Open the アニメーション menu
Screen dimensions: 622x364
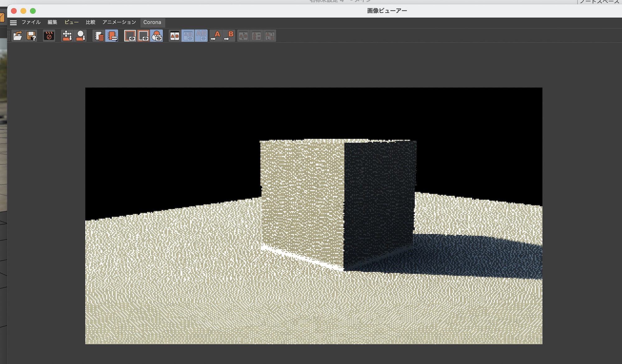119,22
